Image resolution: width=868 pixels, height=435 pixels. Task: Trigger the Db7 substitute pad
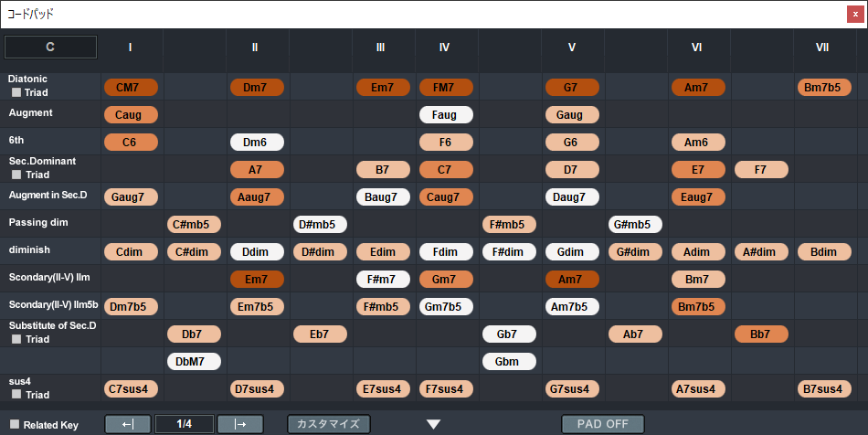click(194, 334)
